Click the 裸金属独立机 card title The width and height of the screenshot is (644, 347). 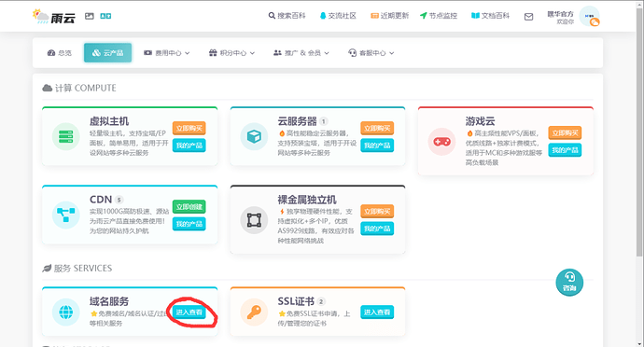click(x=307, y=200)
